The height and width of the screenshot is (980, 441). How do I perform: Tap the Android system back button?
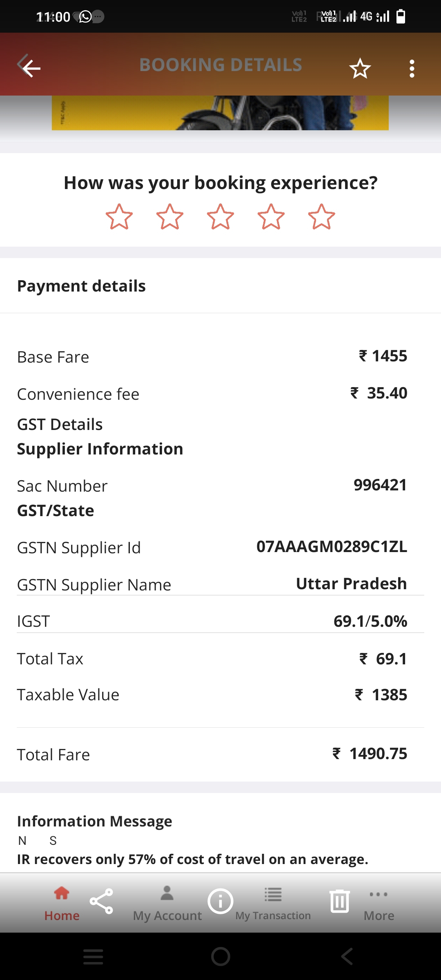point(347,956)
